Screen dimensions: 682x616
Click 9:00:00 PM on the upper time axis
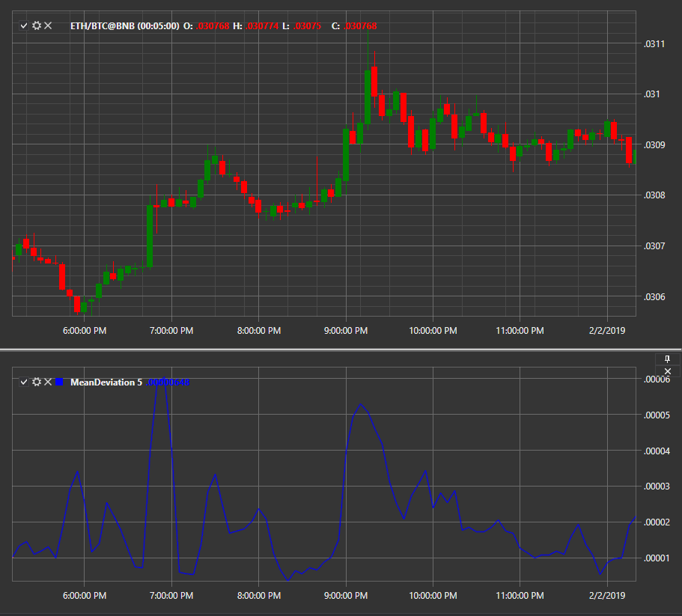(346, 331)
